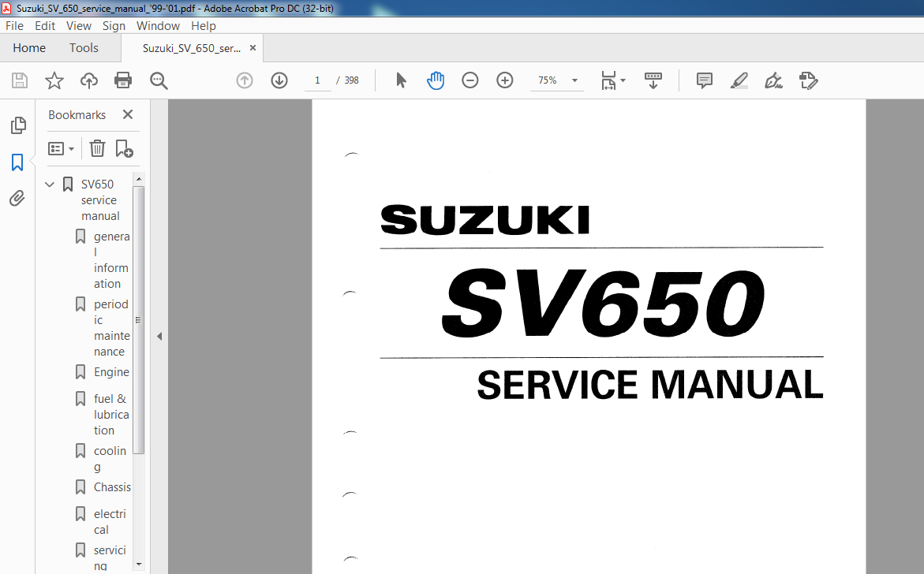Go to previous page arrow
This screenshot has width=924, height=574.
(245, 80)
